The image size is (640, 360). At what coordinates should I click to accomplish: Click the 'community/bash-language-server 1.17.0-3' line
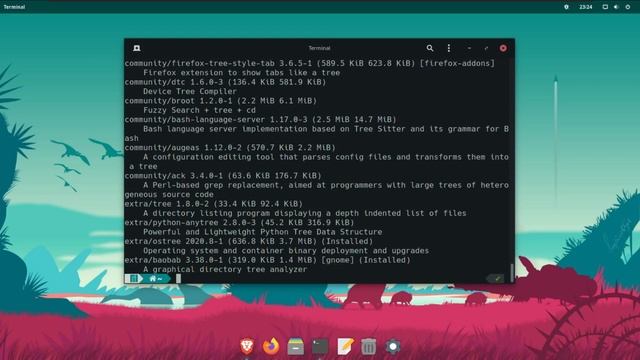coord(260,120)
